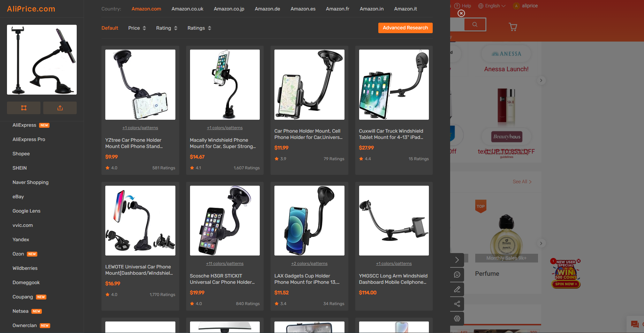
Task: Open the chat message icon
Action: click(x=635, y=324)
